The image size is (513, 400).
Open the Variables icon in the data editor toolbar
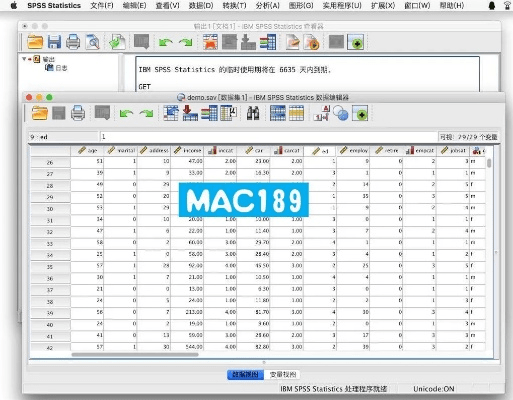point(209,113)
